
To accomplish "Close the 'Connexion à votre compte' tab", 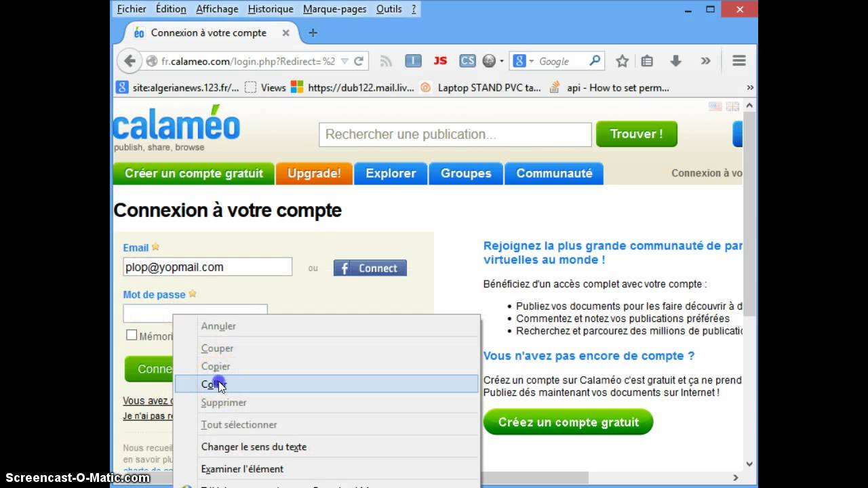I will (x=285, y=33).
